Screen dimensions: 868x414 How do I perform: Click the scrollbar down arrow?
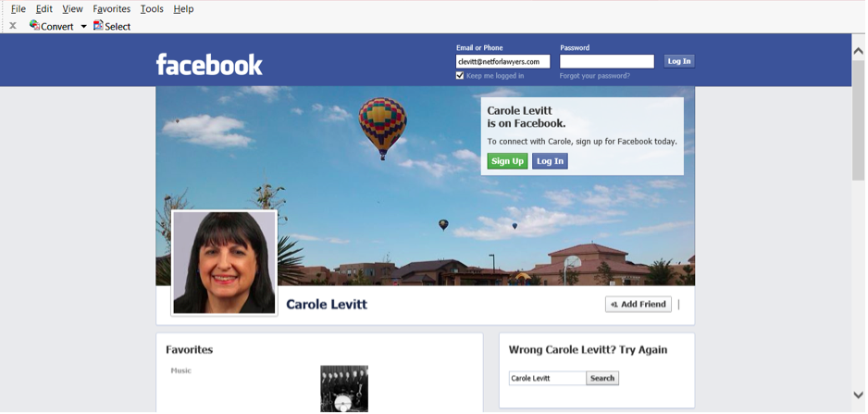pos(859,395)
